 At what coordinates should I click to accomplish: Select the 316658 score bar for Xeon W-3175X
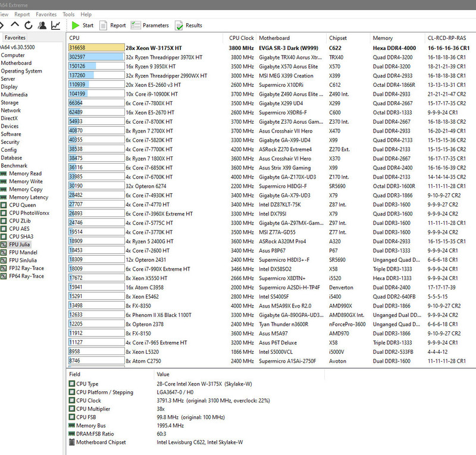click(96, 48)
